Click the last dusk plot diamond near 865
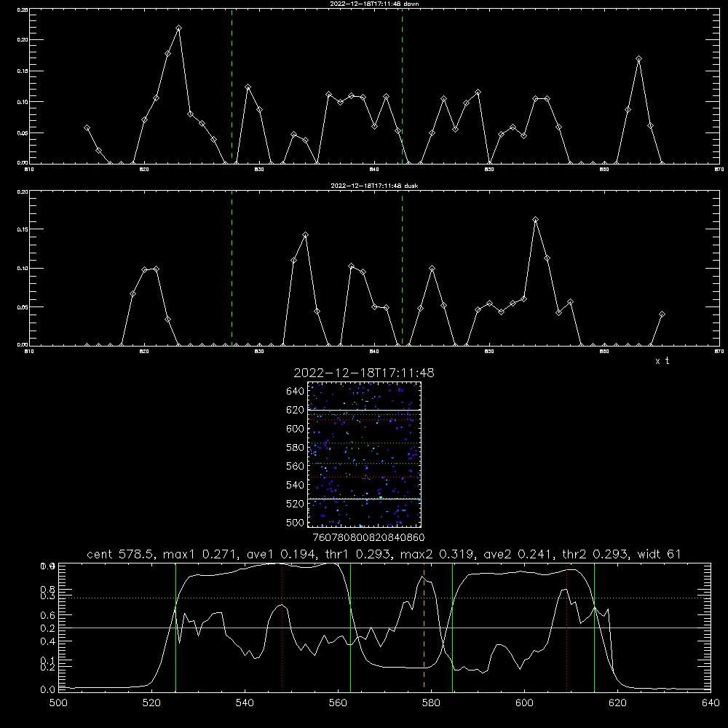Image resolution: width=728 pixels, height=728 pixels. coord(662,314)
